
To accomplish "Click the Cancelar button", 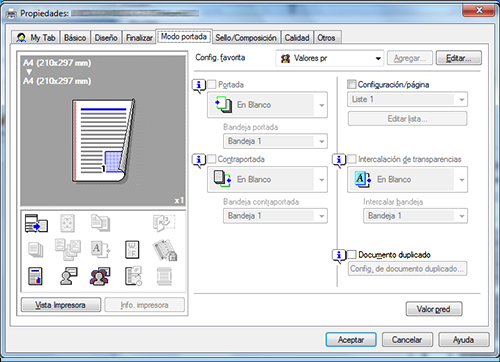I will click(407, 340).
